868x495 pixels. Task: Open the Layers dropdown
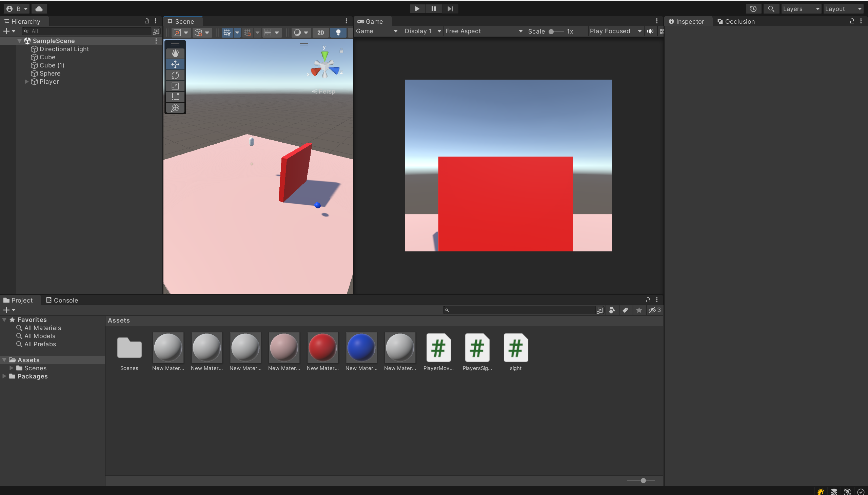pos(801,8)
